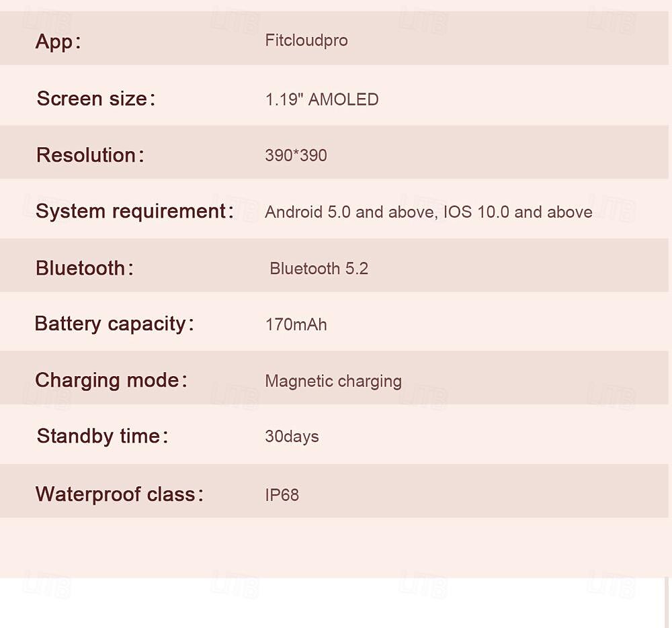
Task: Click the vertical scrollbar at bottom right
Action: click(x=667, y=602)
